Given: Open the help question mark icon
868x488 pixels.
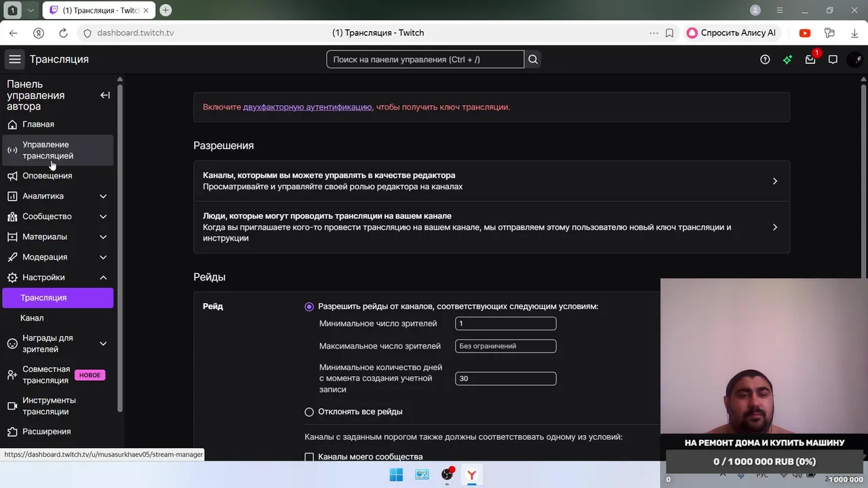Looking at the screenshot, I should point(765,60).
